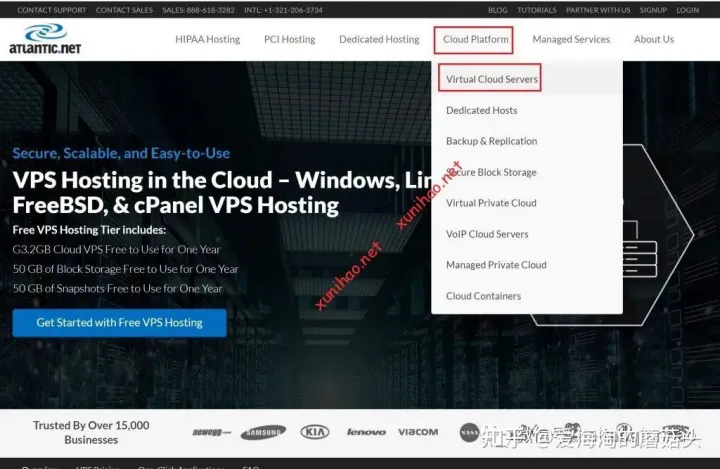This screenshot has height=469, width=720.
Task: Click the Lenovo logo
Action: pyautogui.click(x=366, y=432)
